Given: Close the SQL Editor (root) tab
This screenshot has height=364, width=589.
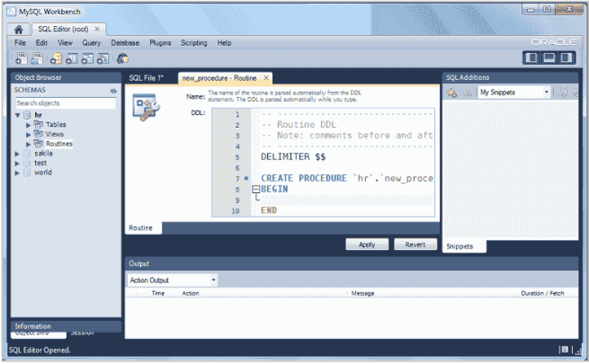Looking at the screenshot, I should click(x=97, y=29).
